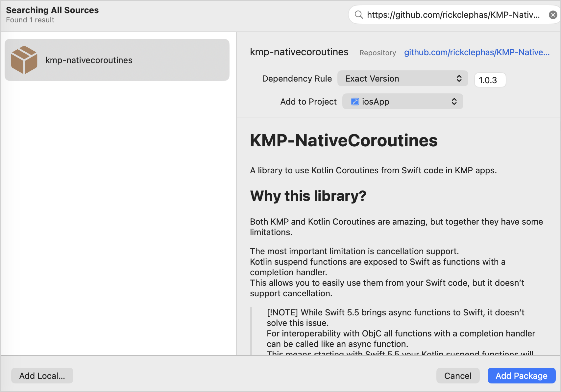Open the Dependency Rule Exact Version dropdown
The width and height of the screenshot is (561, 392).
point(403,79)
